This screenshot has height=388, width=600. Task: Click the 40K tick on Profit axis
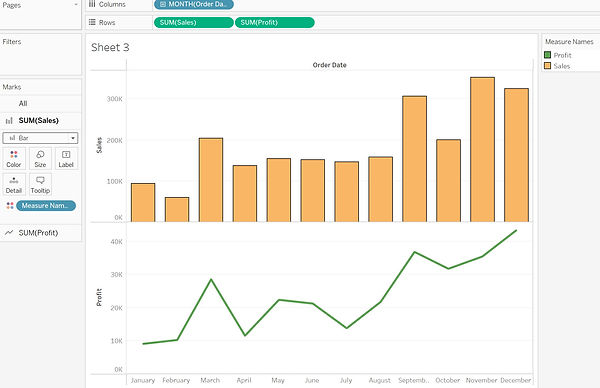(x=117, y=241)
